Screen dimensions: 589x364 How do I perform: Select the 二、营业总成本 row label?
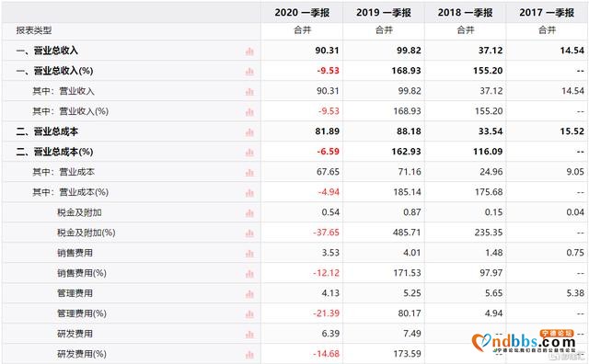47,131
